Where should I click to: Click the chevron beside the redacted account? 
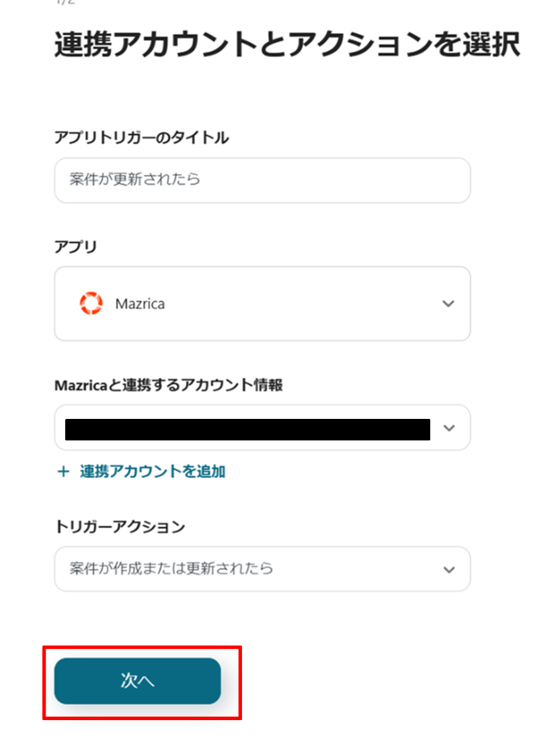(x=449, y=428)
